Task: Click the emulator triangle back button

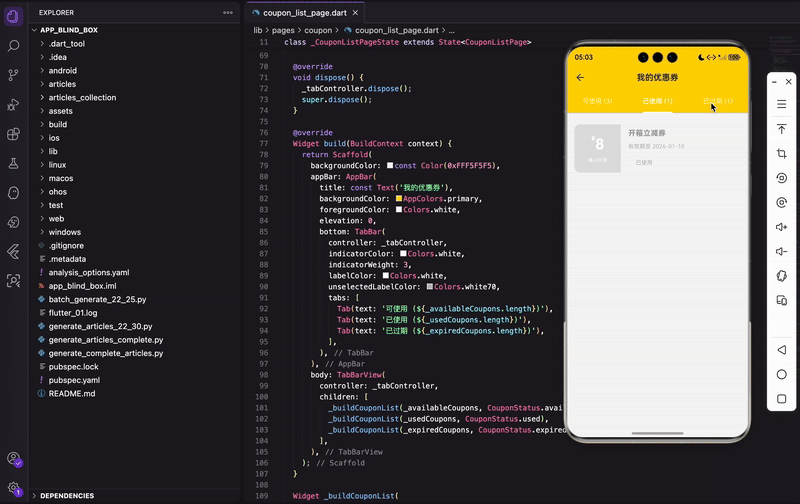Action: click(781, 350)
